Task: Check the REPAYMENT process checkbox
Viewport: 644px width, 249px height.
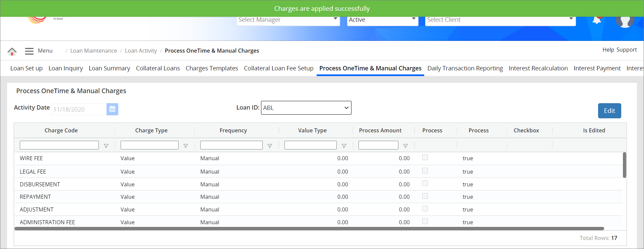Action: click(425, 196)
